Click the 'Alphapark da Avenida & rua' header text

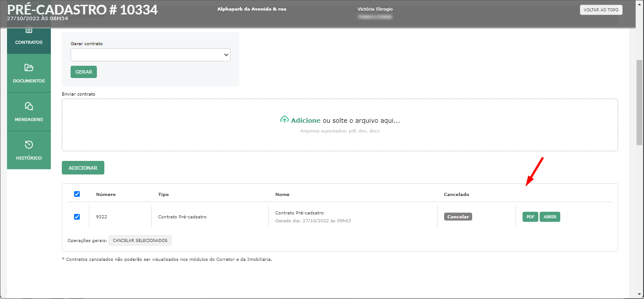click(x=252, y=9)
